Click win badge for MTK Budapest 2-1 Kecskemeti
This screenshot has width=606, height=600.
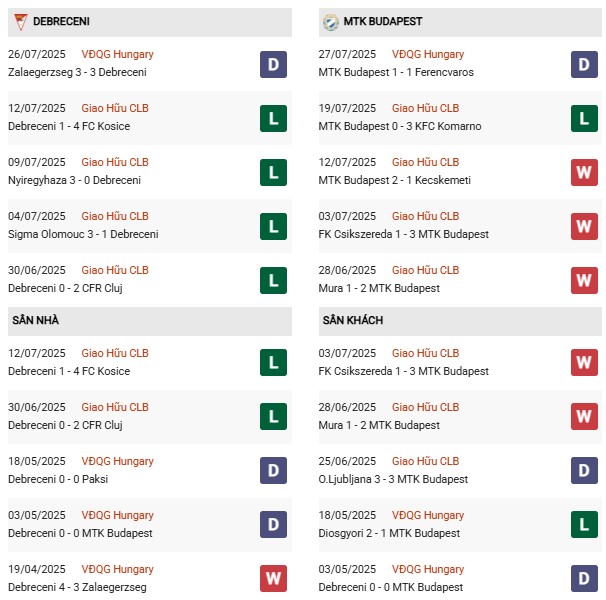(x=584, y=172)
